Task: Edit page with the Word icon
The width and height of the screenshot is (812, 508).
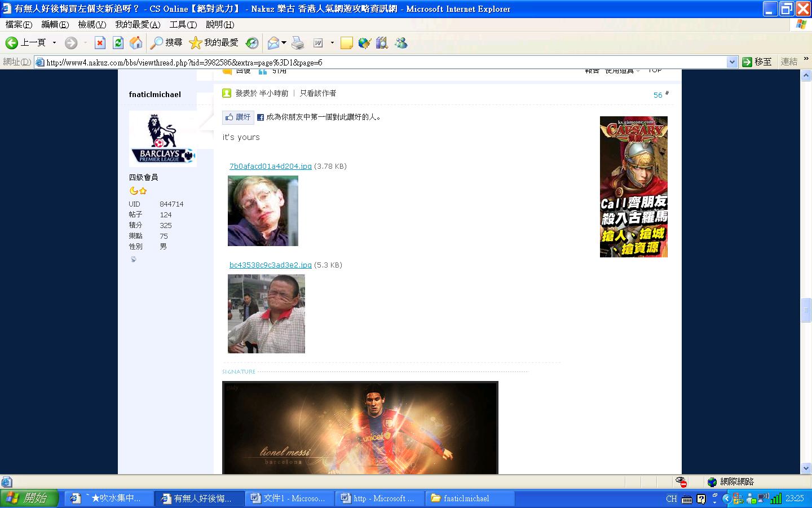Action: (x=318, y=43)
